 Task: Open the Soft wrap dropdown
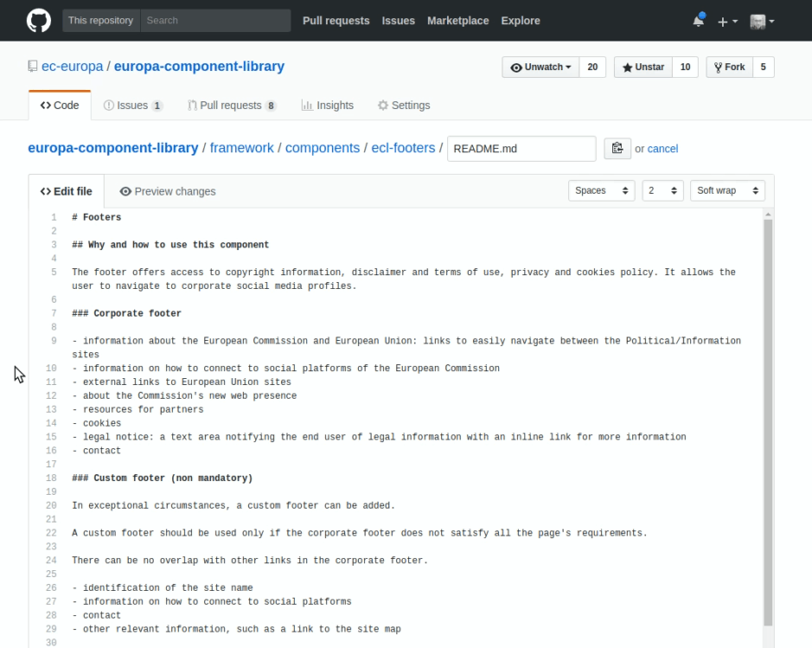[x=727, y=190]
